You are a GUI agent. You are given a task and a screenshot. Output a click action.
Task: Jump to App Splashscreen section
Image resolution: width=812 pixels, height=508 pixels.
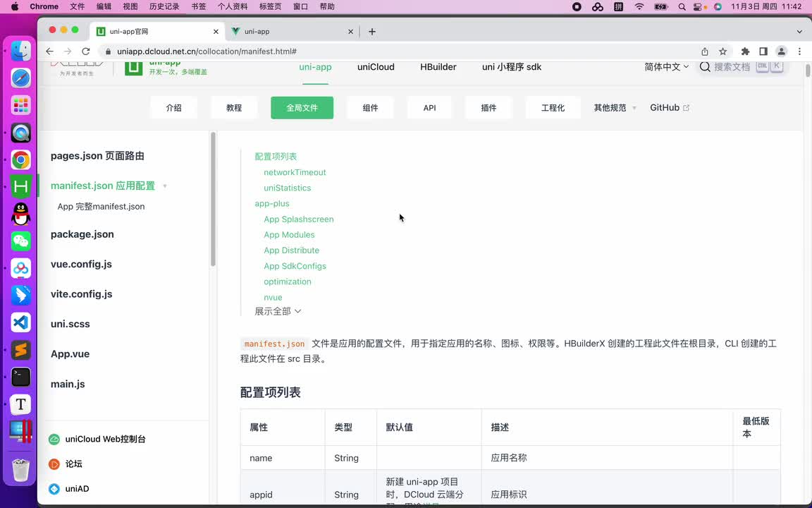(x=299, y=219)
